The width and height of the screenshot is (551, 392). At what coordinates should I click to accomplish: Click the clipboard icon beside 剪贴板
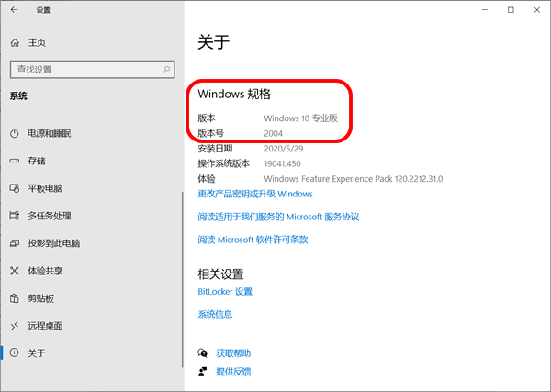coord(15,298)
